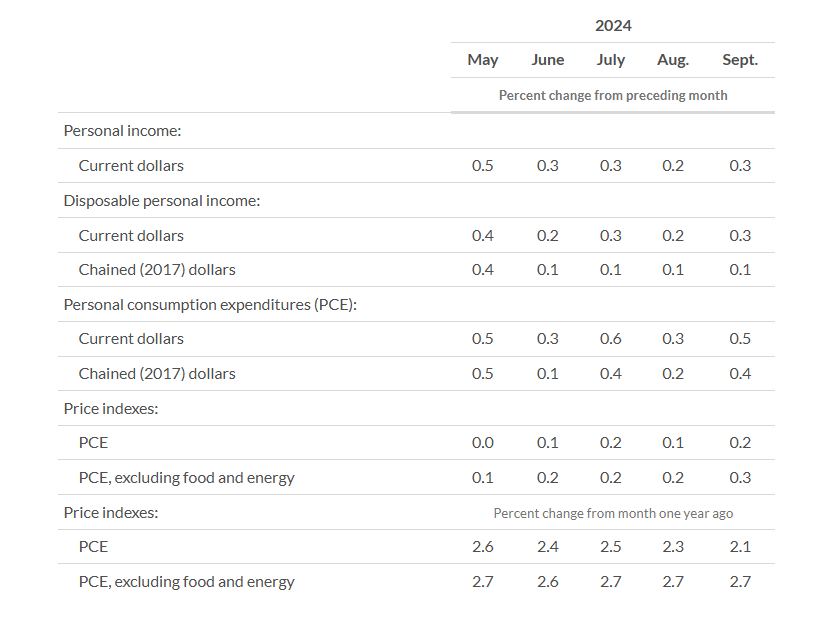Click the 2.3 value for August PCE
838x618 pixels.
point(673,547)
